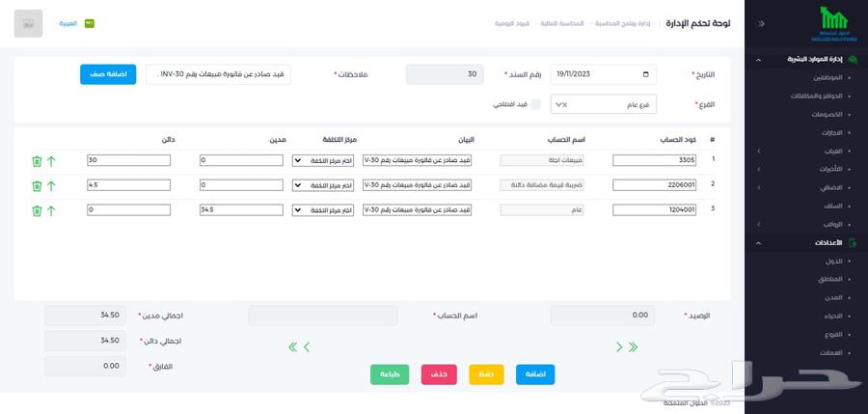Expand the الاضافي submenu chevron
Image resolution: width=868 pixels, height=414 pixels.
point(758,187)
